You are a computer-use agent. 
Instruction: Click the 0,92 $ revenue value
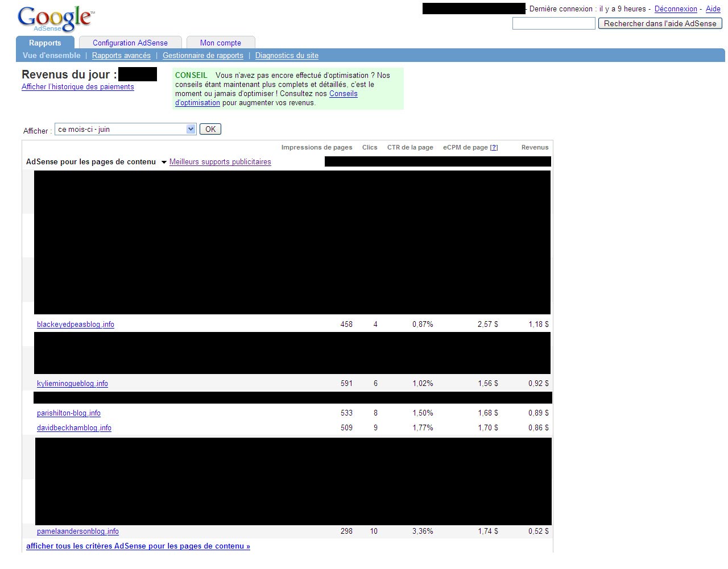click(x=539, y=383)
